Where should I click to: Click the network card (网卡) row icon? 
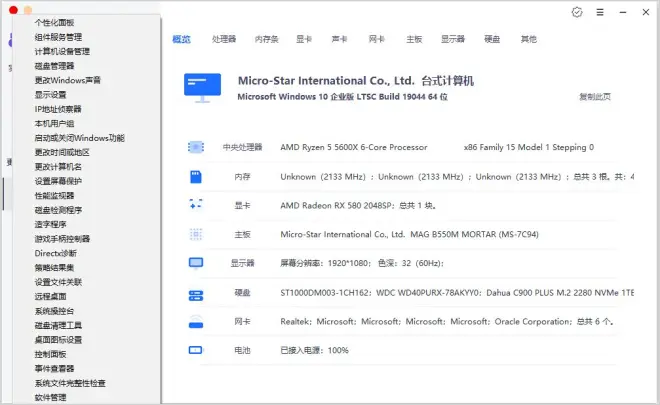(x=195, y=323)
